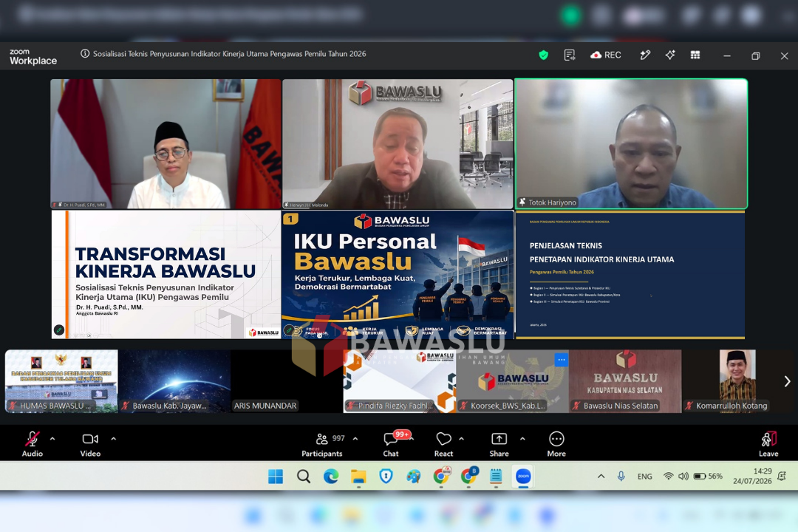
Task: Open blue three-dot menu on Koorsek_BWS tile
Action: [x=562, y=360]
